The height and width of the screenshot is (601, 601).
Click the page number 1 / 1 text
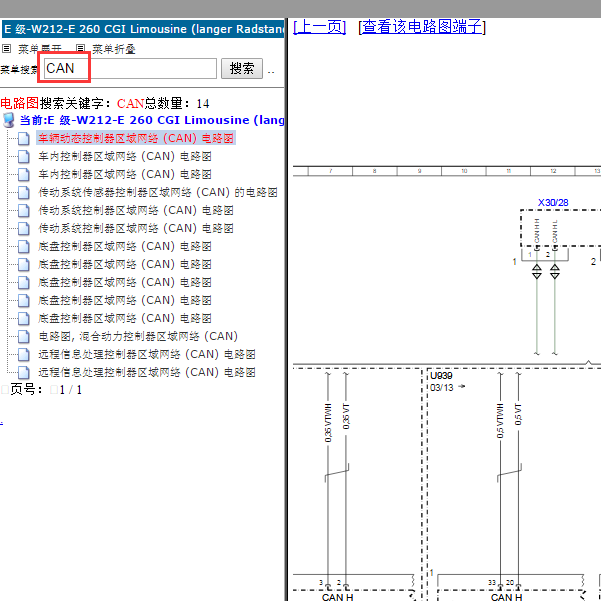(71, 390)
